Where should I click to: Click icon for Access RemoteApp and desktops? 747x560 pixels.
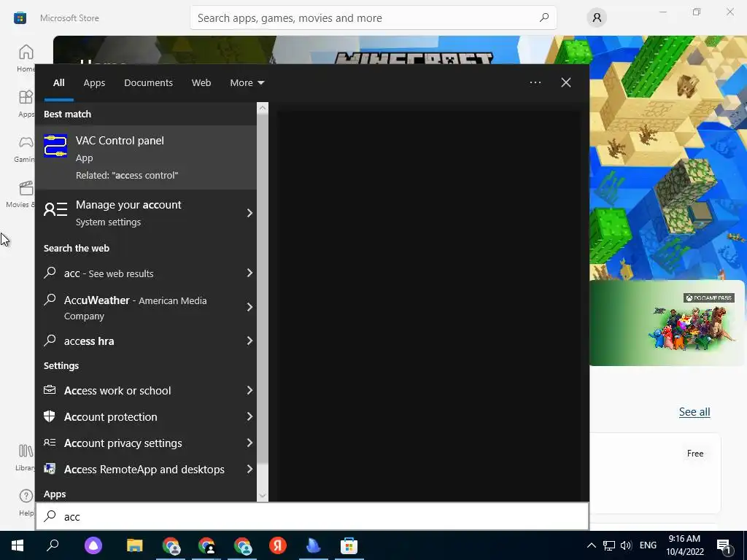[50, 469]
